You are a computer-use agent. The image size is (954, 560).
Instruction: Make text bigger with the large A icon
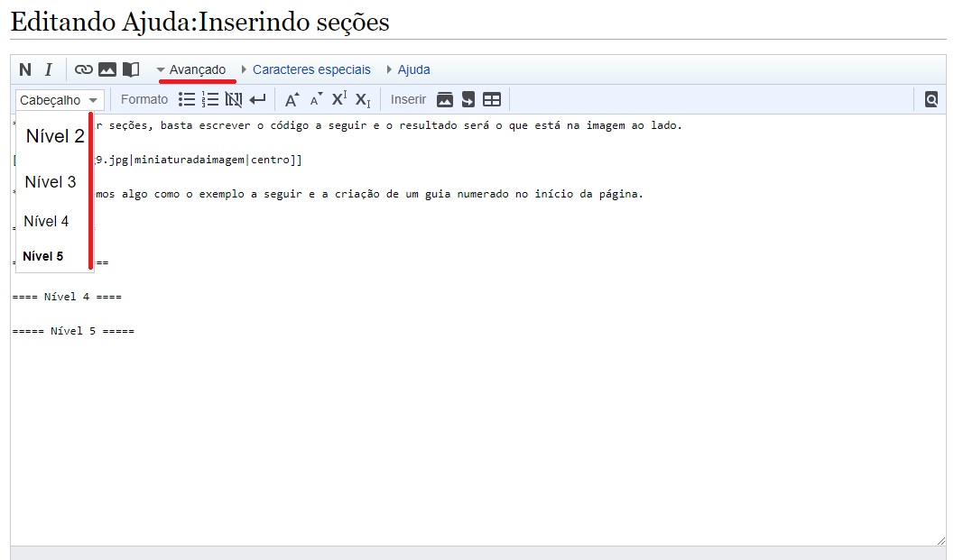(x=292, y=99)
